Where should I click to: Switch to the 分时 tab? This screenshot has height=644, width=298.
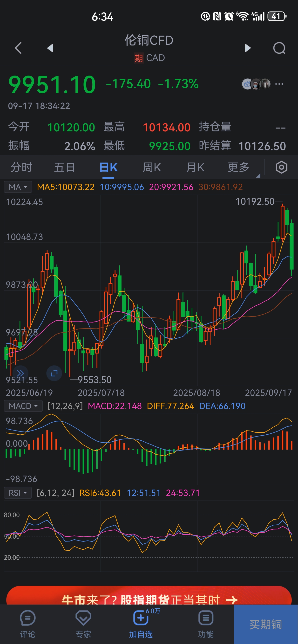point(21,167)
